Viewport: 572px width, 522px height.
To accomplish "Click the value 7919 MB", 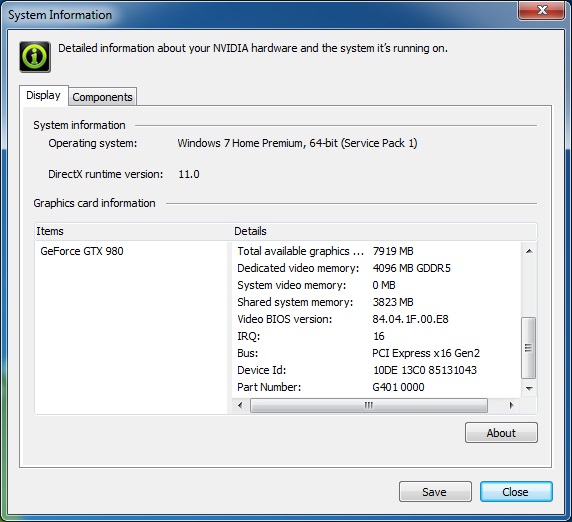I will tap(393, 251).
